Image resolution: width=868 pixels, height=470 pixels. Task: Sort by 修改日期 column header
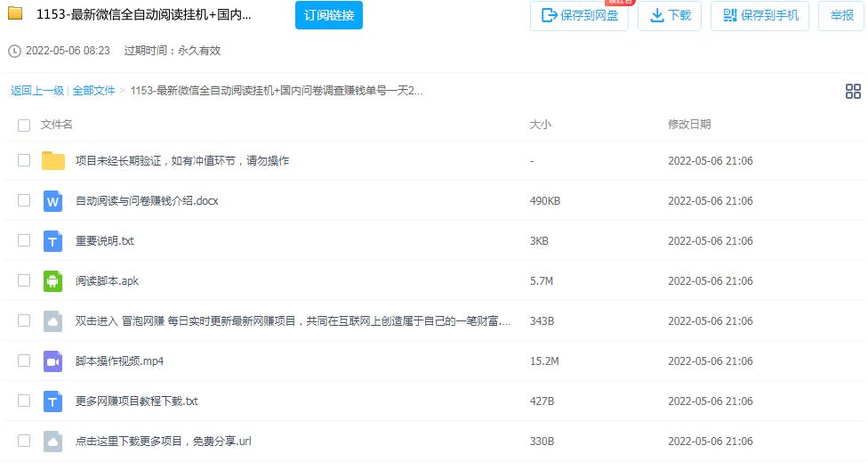tap(689, 125)
